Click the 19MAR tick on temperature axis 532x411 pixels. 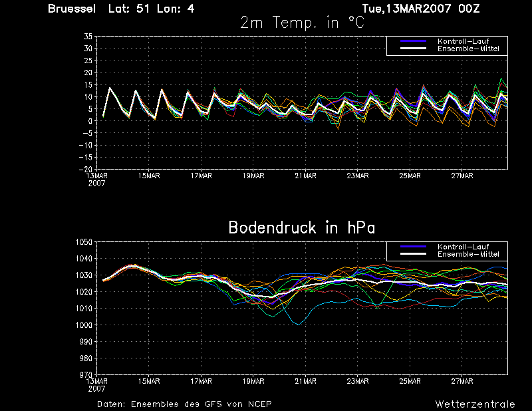[253, 176]
